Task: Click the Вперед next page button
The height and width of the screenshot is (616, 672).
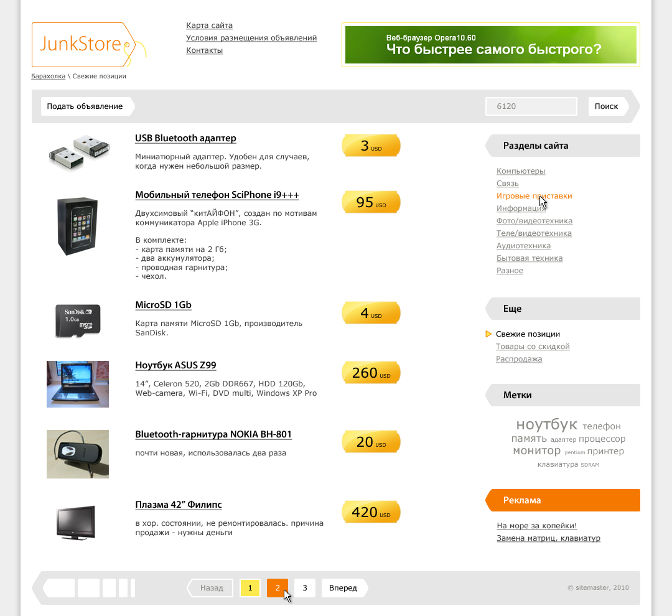Action: (x=345, y=588)
